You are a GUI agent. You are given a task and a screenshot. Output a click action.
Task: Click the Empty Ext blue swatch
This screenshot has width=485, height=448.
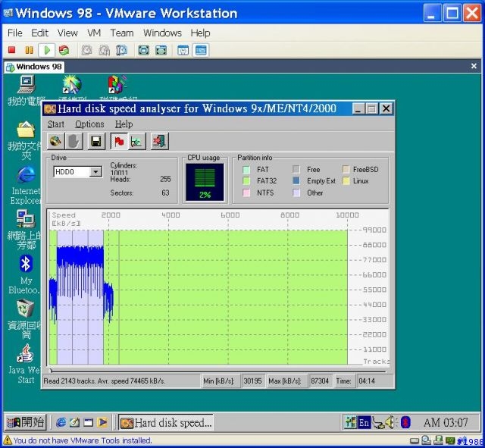[x=296, y=180]
